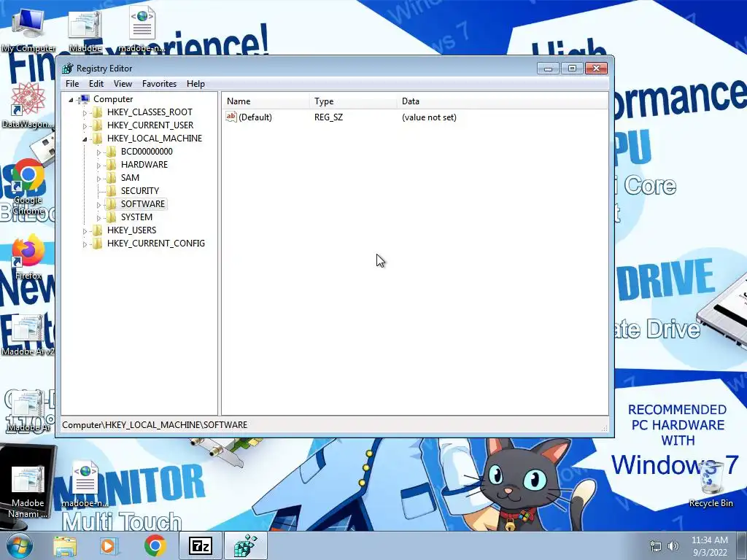747x560 pixels.
Task: Sort by the Type column header
Action: (x=353, y=101)
